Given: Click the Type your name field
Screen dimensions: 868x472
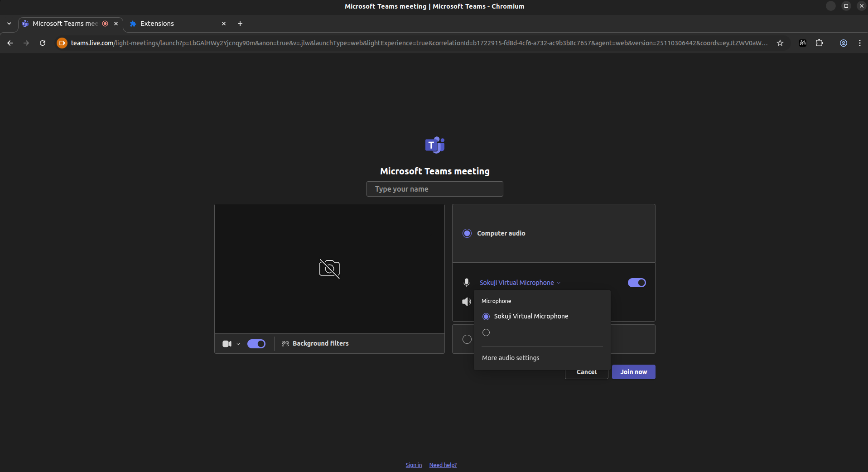Looking at the screenshot, I should (435, 189).
